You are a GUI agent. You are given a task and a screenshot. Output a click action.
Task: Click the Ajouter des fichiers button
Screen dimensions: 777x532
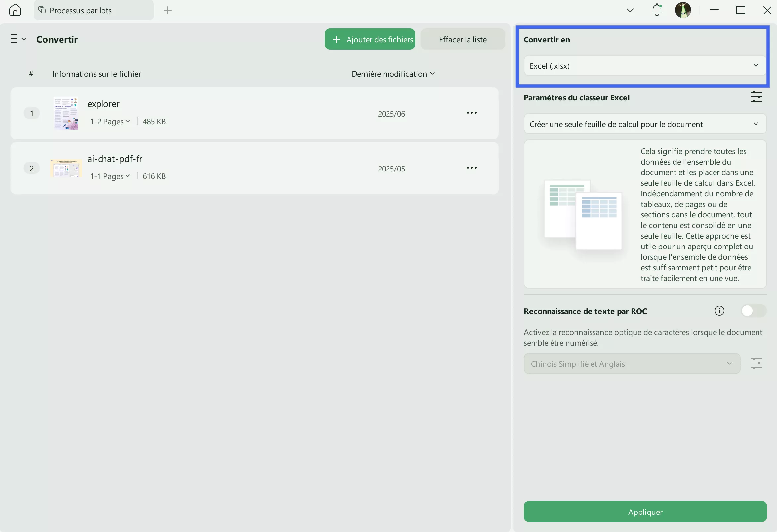click(369, 39)
